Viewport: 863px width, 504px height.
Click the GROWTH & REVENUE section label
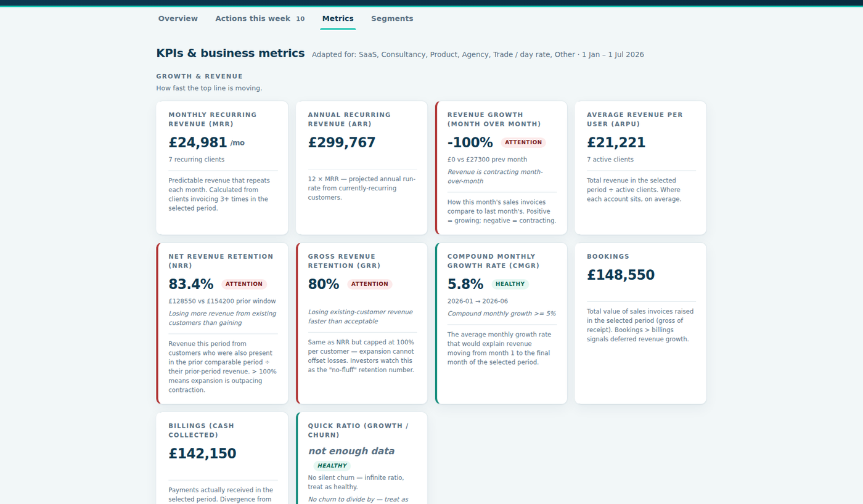tap(200, 76)
